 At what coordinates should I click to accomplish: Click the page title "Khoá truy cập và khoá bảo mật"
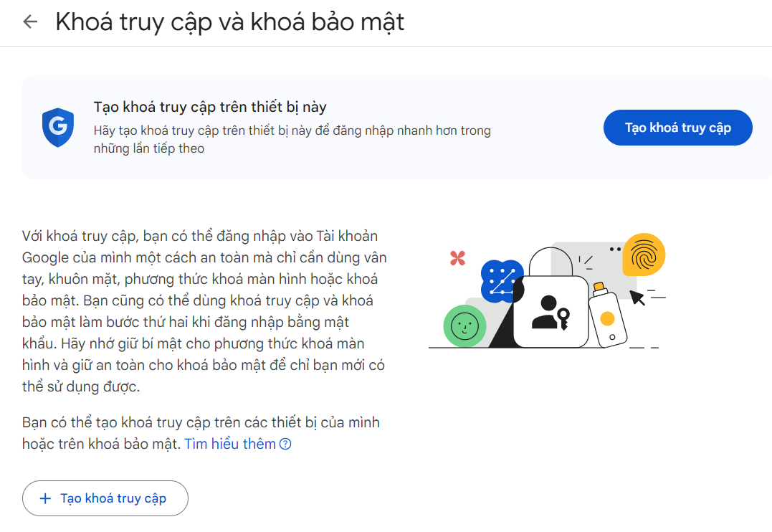[x=229, y=22]
